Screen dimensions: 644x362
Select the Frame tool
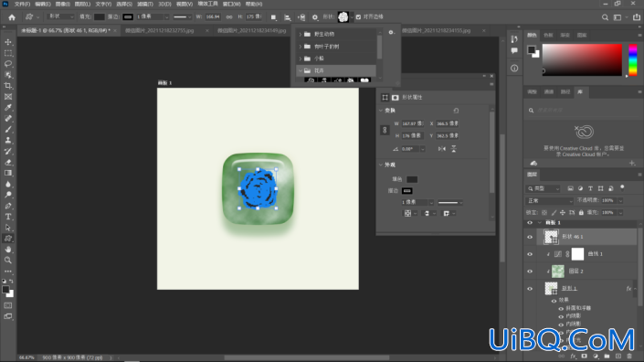tap(8, 97)
